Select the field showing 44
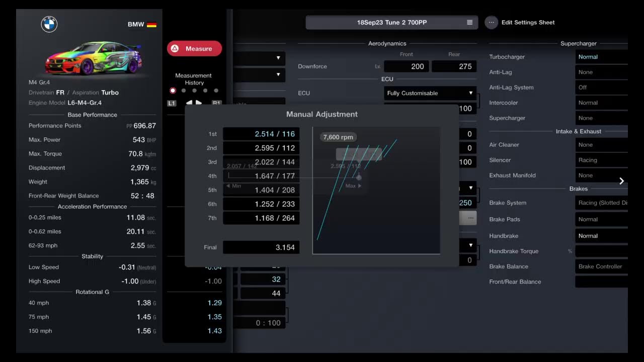 (263, 293)
